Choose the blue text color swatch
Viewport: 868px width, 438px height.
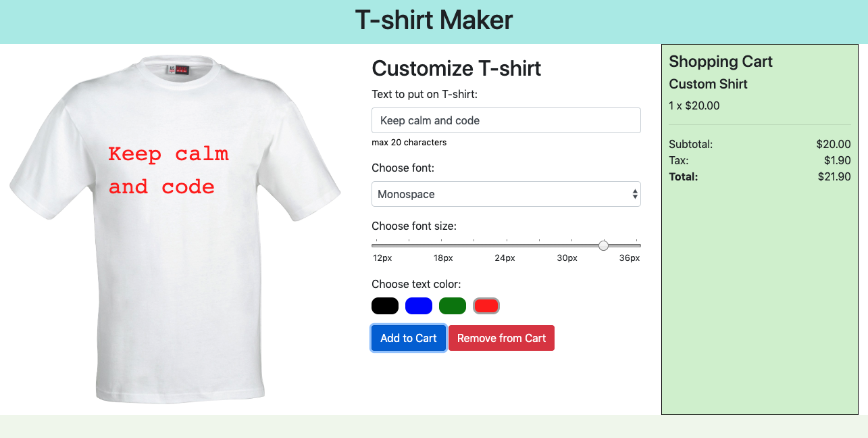[419, 306]
